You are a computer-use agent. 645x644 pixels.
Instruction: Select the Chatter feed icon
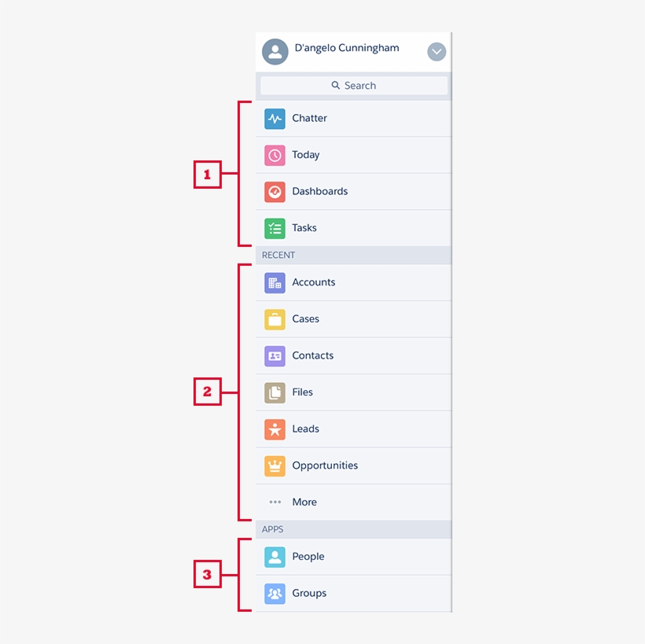[275, 118]
